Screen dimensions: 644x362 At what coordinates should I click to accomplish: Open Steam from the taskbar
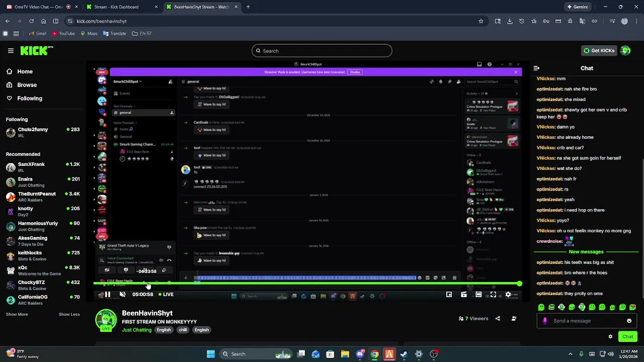tap(404, 354)
